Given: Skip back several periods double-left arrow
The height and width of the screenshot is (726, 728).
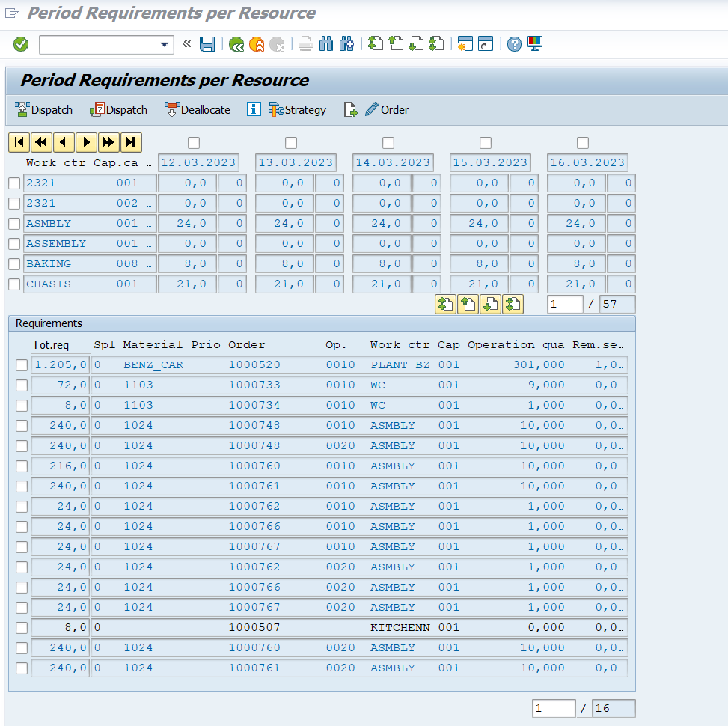Looking at the screenshot, I should (x=41, y=143).
